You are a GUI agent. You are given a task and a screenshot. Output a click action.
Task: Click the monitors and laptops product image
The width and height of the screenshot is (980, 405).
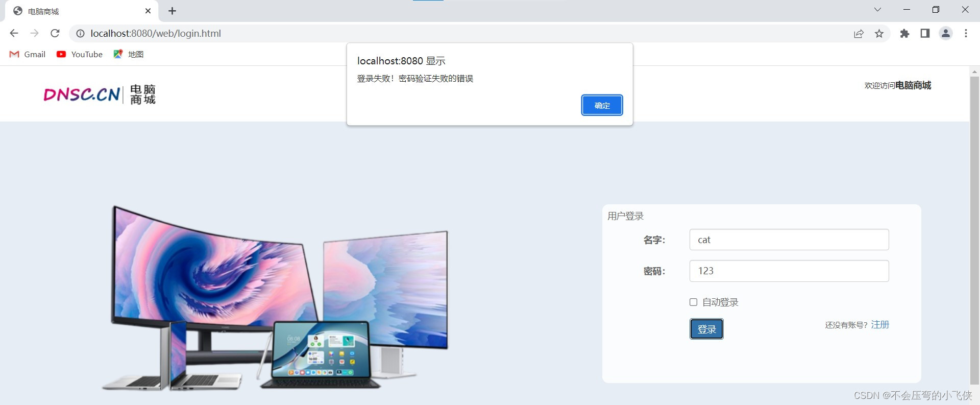click(x=276, y=298)
